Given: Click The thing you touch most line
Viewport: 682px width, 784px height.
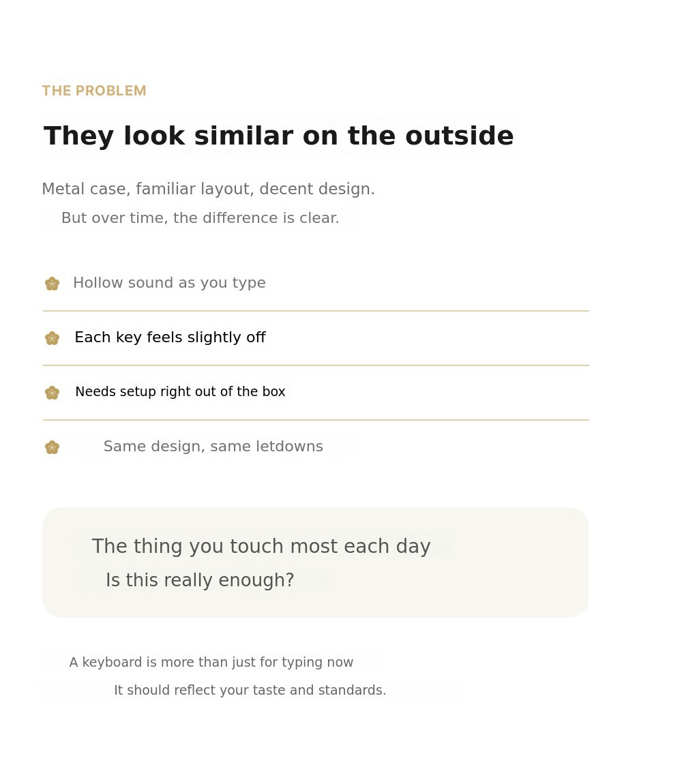Looking at the screenshot, I should tap(261, 547).
